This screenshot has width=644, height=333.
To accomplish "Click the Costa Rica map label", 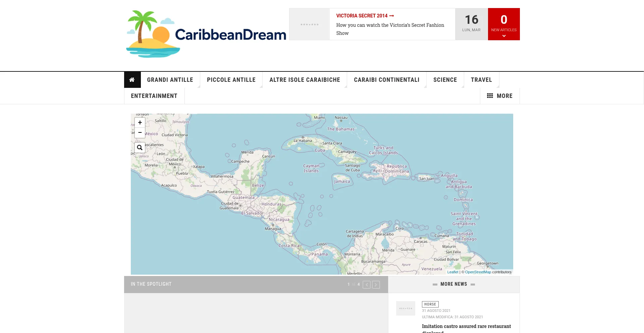I will point(289,245).
